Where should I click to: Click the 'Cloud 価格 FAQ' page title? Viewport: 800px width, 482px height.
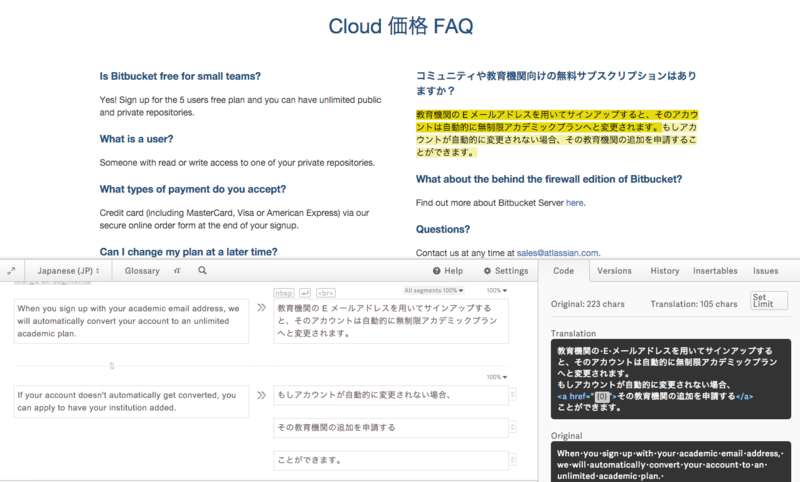click(401, 27)
